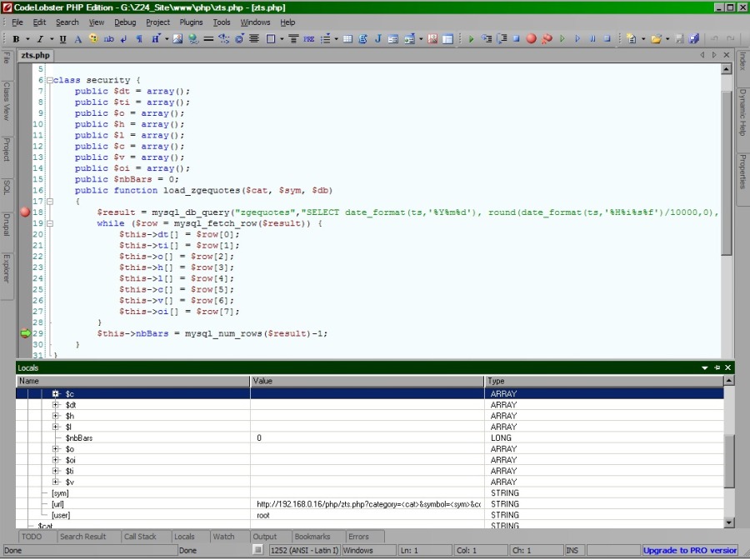Insert a horizontal rule from the toolbar

coord(208,39)
